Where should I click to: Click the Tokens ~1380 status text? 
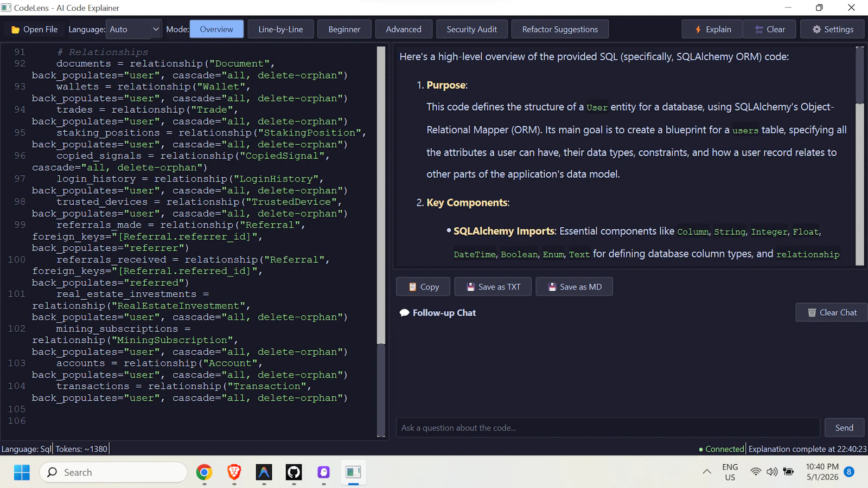click(81, 449)
